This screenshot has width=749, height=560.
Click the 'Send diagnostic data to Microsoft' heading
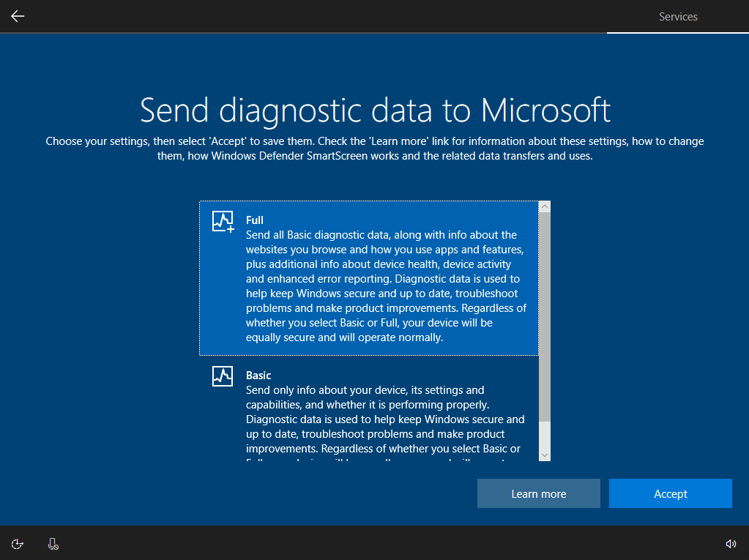tap(375, 111)
